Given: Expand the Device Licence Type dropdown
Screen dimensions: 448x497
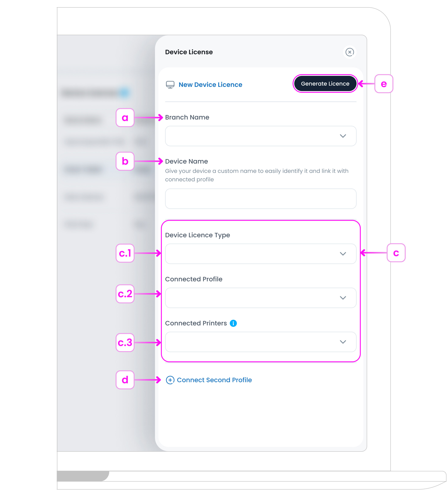Looking at the screenshot, I should [x=261, y=254].
